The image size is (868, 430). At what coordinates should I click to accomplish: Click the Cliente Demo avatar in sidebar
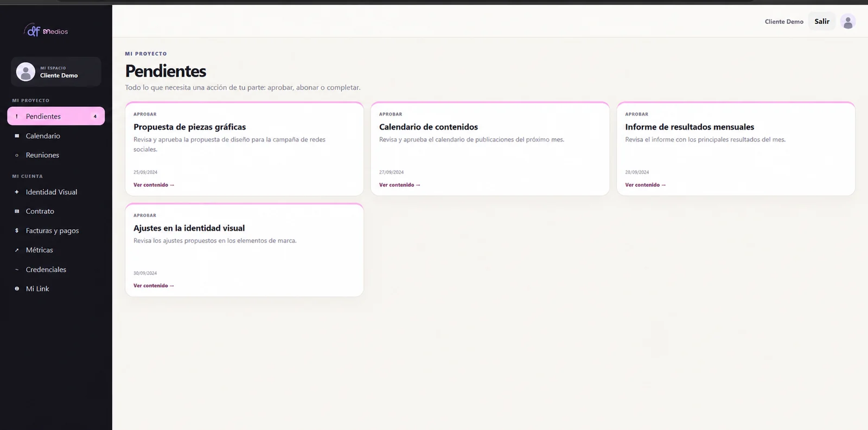tap(25, 72)
